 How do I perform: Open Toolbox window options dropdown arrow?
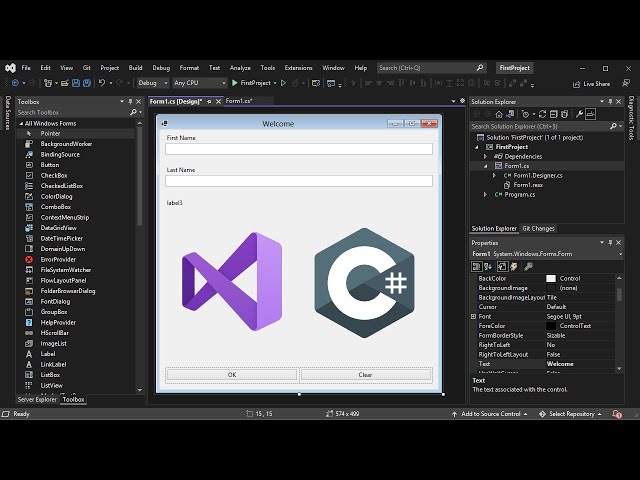[122, 102]
